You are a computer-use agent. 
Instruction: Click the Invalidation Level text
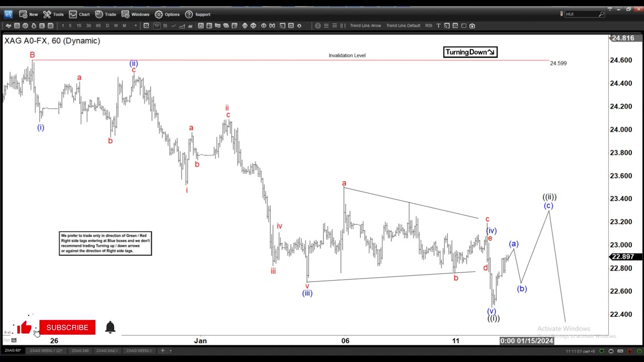click(x=347, y=55)
